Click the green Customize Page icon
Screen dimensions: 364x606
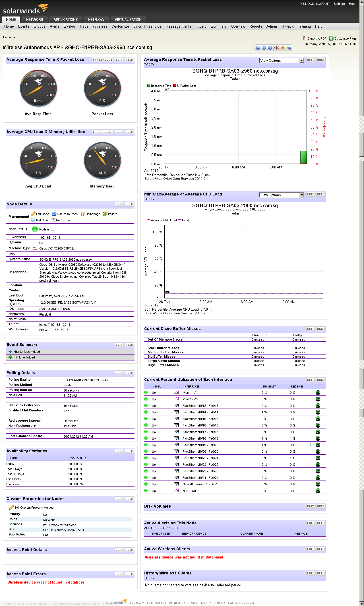pos(331,38)
